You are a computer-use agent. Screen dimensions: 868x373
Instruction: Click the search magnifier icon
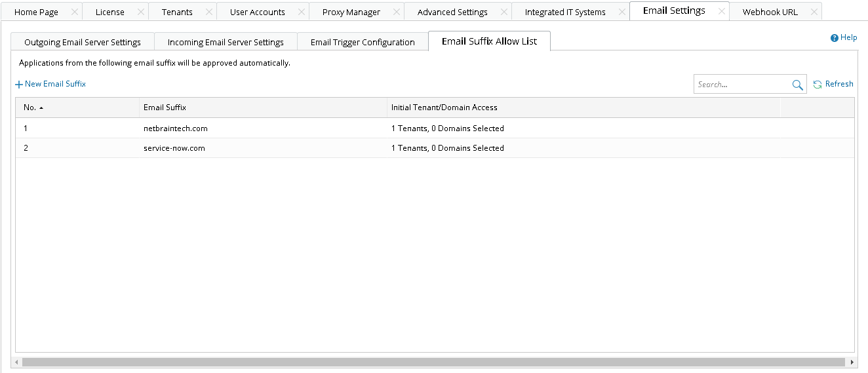tap(797, 85)
